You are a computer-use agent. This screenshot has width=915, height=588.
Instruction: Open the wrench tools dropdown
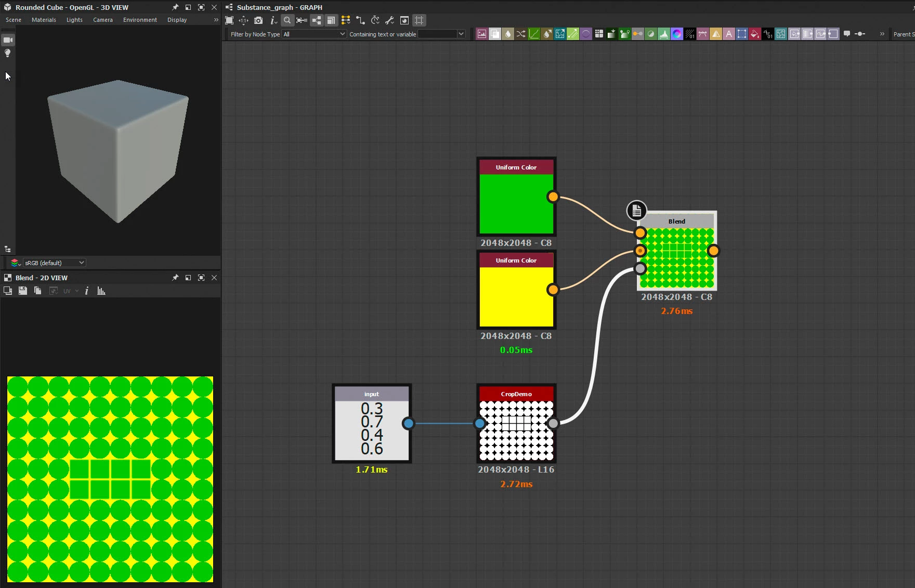pos(389,20)
